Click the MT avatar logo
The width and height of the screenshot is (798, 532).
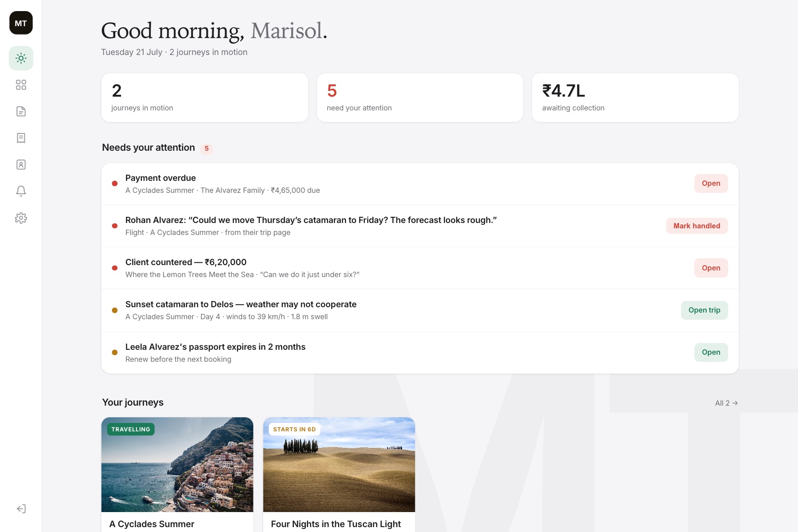[x=21, y=23]
